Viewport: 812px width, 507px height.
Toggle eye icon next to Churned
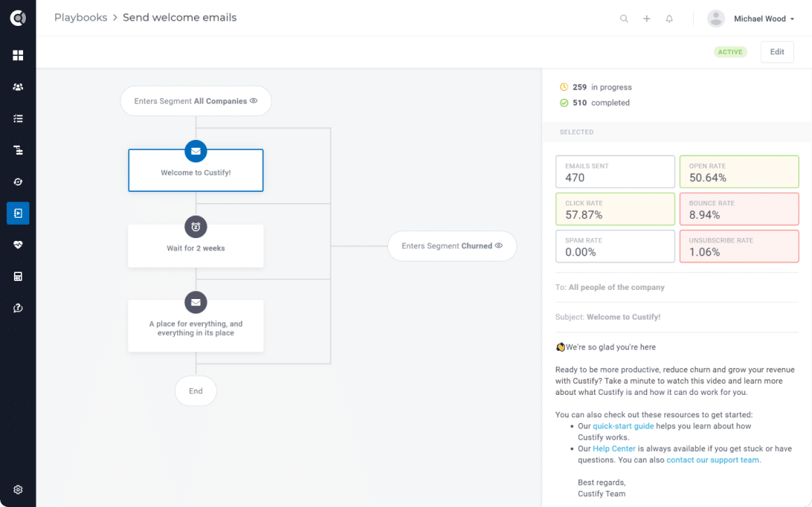(x=498, y=246)
